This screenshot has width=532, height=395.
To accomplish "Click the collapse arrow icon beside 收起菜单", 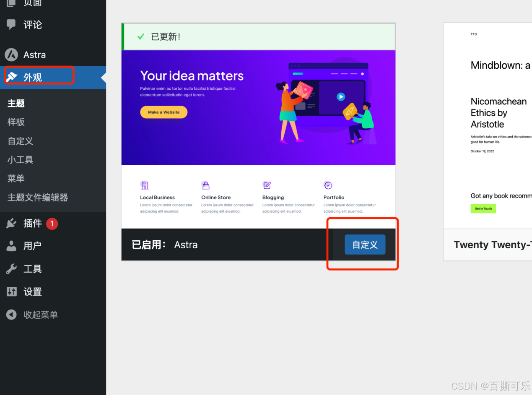I will click(11, 314).
